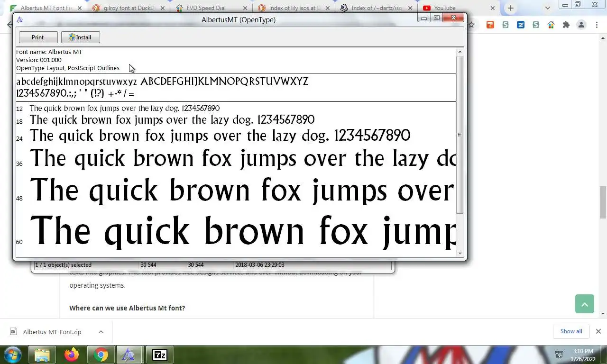This screenshot has width=607, height=364.
Task: Open the blue Z extension in Chrome toolbar
Action: (x=521, y=25)
